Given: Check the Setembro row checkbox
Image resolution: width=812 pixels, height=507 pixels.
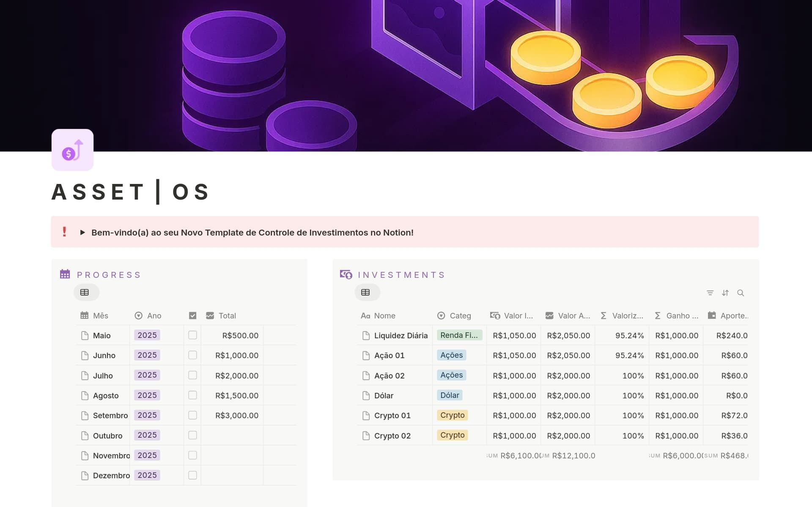Looking at the screenshot, I should [192, 415].
